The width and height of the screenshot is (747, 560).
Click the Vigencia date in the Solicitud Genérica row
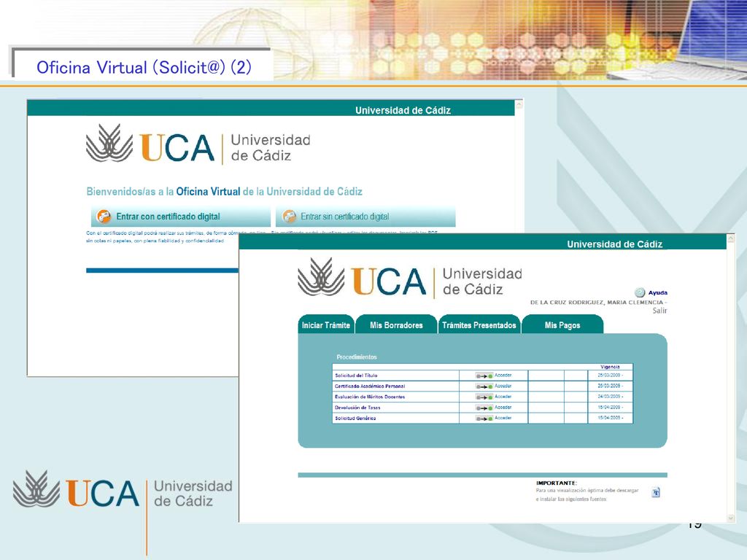pyautogui.click(x=611, y=418)
